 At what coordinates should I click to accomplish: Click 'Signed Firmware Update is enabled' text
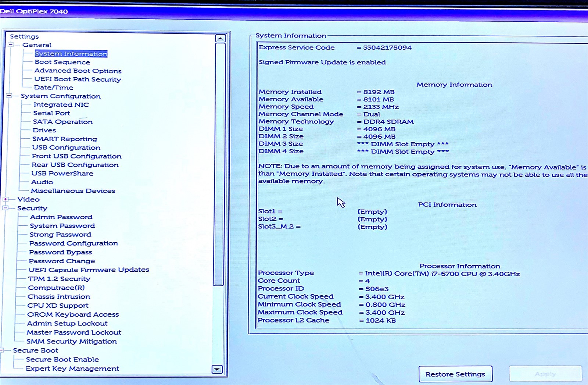tap(322, 63)
